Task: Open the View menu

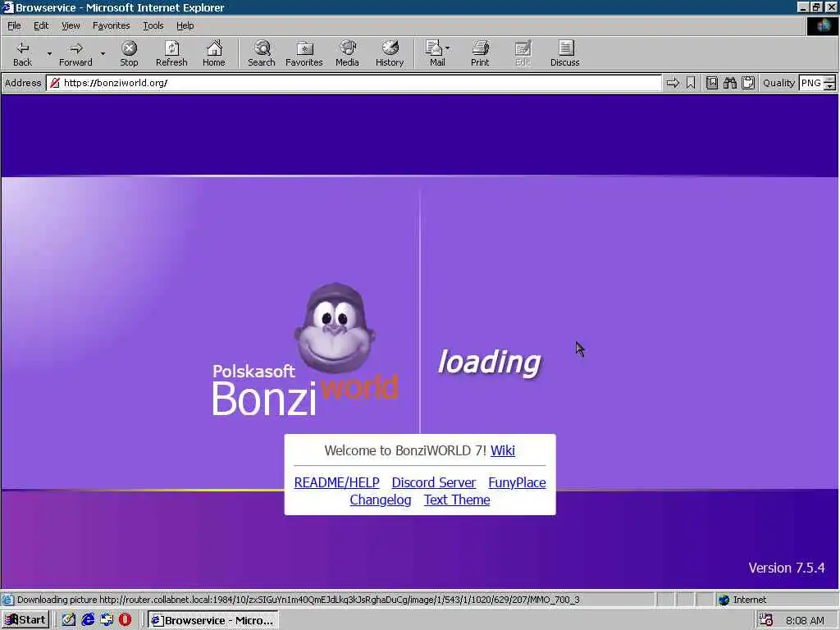Action: pos(71,25)
